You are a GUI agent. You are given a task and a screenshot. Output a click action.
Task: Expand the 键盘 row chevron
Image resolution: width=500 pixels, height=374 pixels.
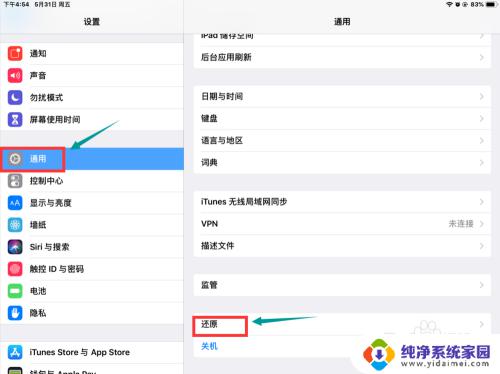482,119
